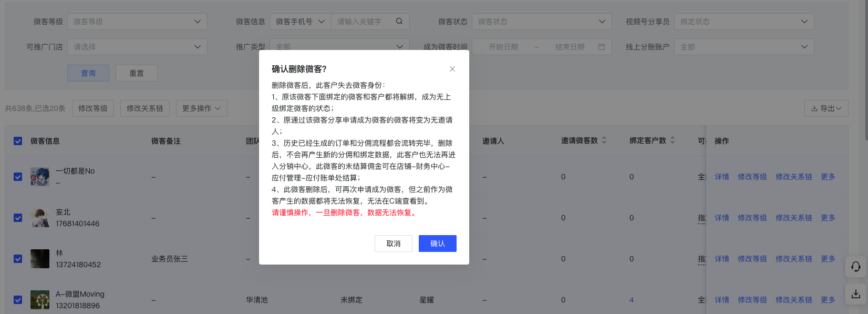Open avatar of 妄北
868x314 pixels.
tap(40, 218)
